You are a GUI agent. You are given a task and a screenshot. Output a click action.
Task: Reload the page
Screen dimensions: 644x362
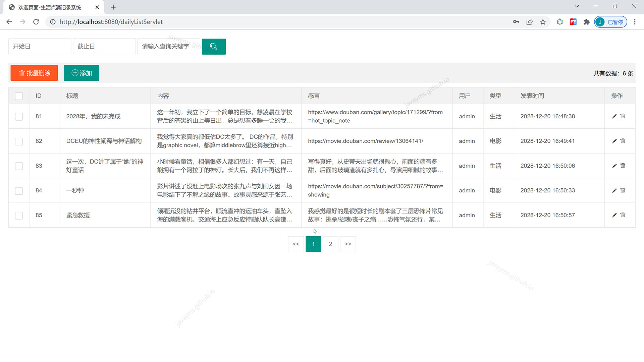point(36,22)
